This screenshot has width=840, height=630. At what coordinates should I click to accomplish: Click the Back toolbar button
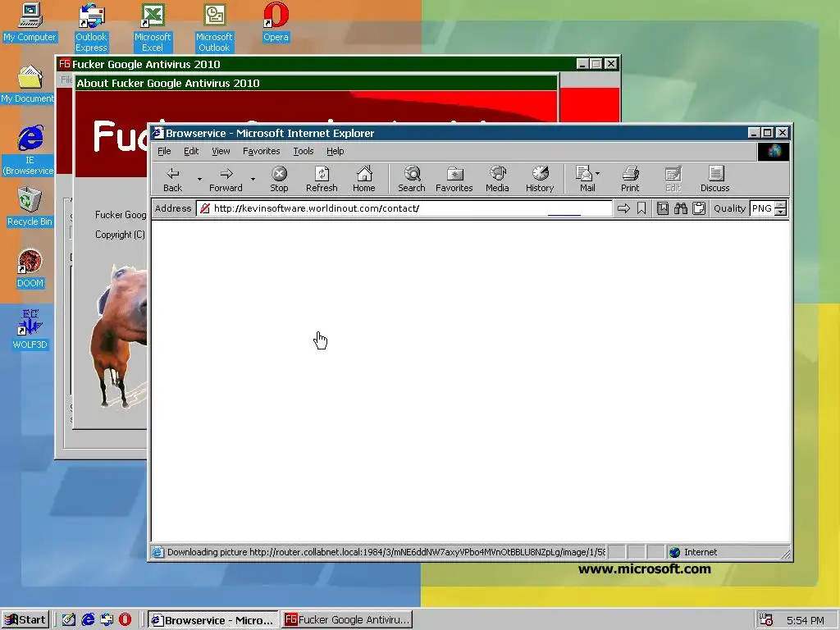(x=172, y=180)
